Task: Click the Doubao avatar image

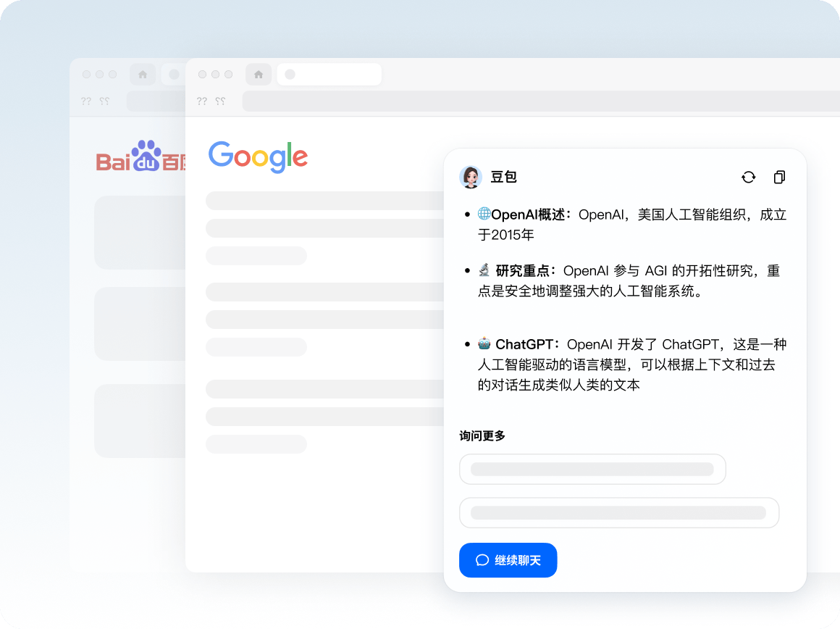Action: pos(471,177)
